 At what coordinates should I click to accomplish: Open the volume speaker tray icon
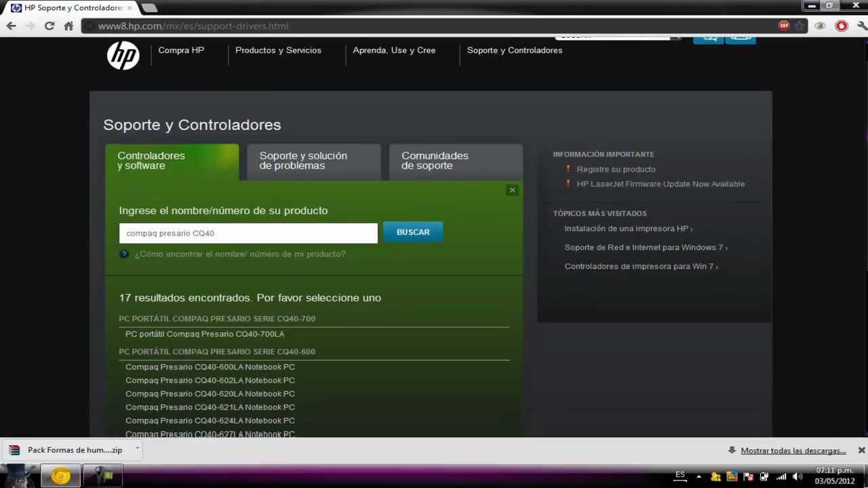pyautogui.click(x=797, y=476)
